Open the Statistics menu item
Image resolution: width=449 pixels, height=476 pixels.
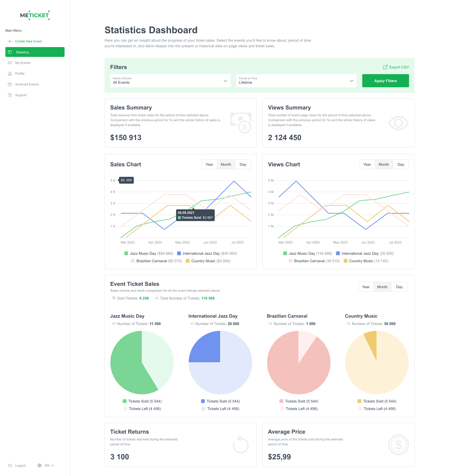coord(35,52)
